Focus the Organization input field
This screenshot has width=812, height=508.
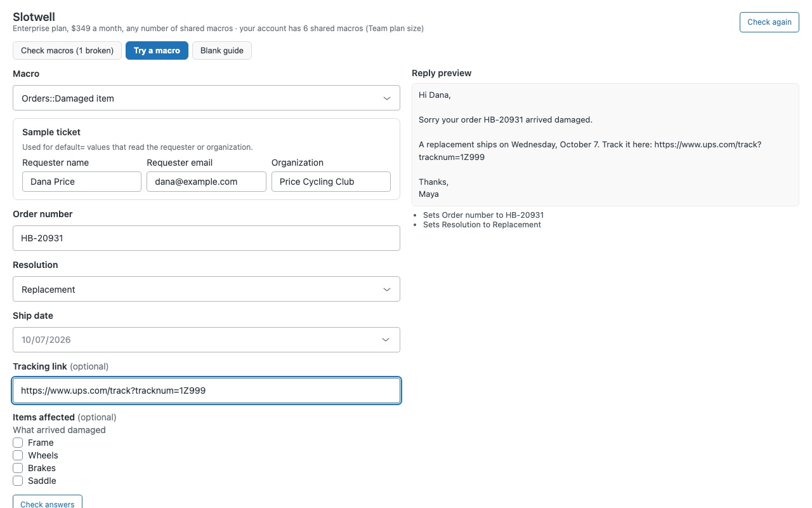[331, 182]
